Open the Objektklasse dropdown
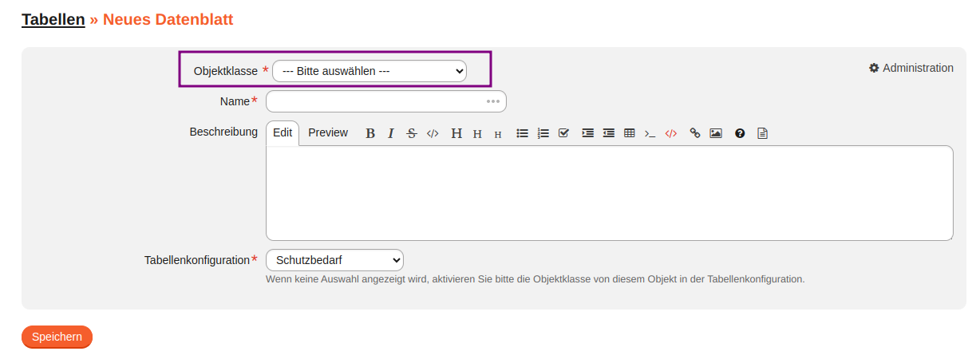Screen dimensions: 980x363 coord(369,71)
